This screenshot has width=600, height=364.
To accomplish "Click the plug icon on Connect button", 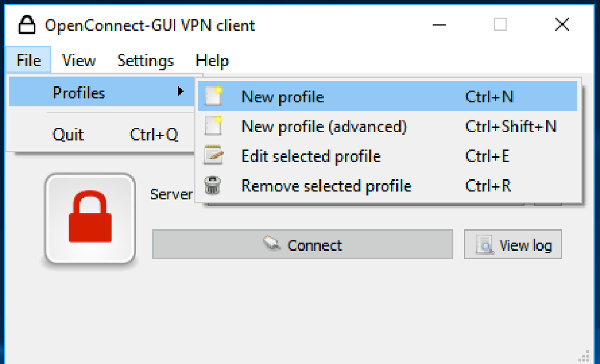I will (272, 244).
